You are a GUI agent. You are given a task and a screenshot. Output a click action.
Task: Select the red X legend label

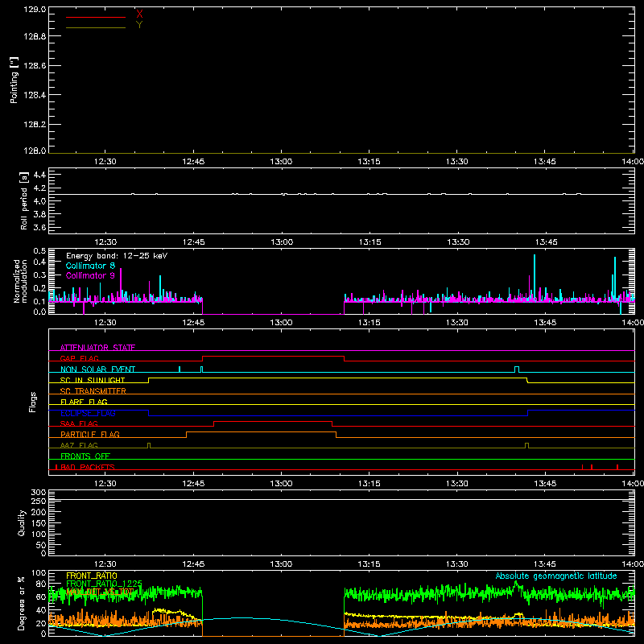pyautogui.click(x=139, y=14)
